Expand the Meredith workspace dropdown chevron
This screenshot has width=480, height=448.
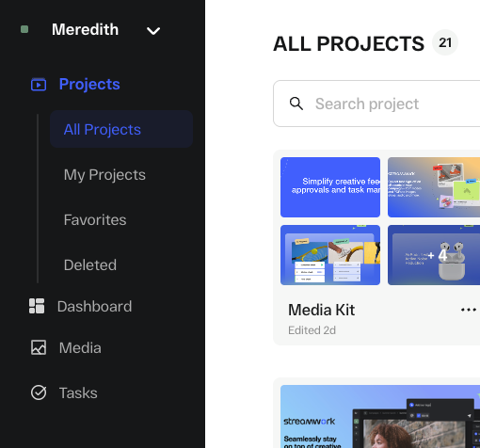tap(153, 31)
